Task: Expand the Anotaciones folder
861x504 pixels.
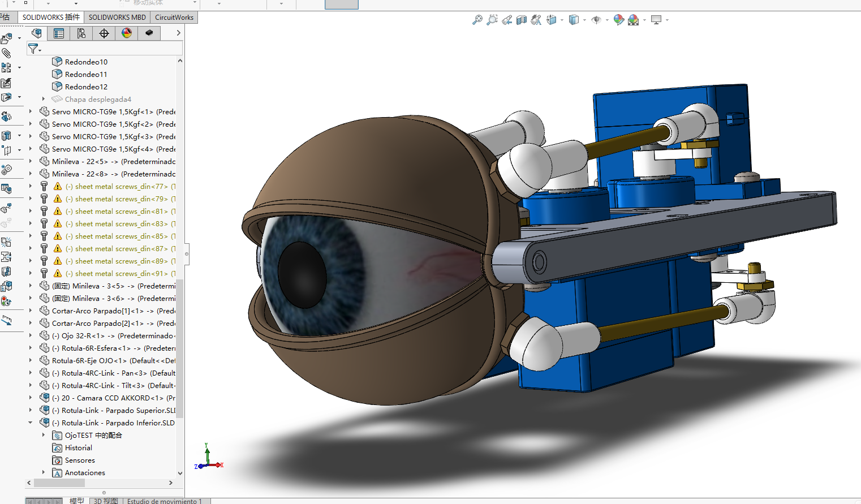Action: [44, 472]
